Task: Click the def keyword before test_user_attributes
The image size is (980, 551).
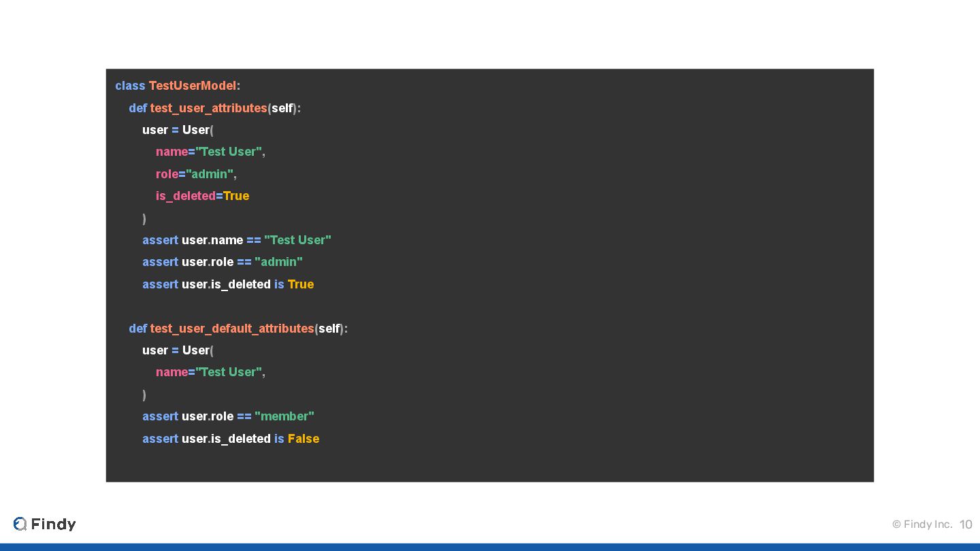Action: click(x=137, y=108)
